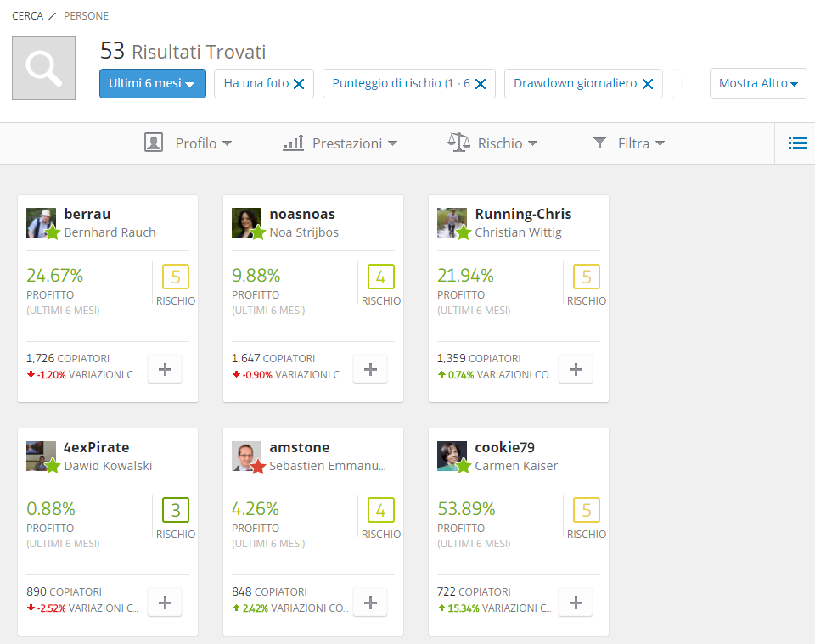Click the 53.89% profit value
The height and width of the screenshot is (644, 815).
(x=466, y=508)
